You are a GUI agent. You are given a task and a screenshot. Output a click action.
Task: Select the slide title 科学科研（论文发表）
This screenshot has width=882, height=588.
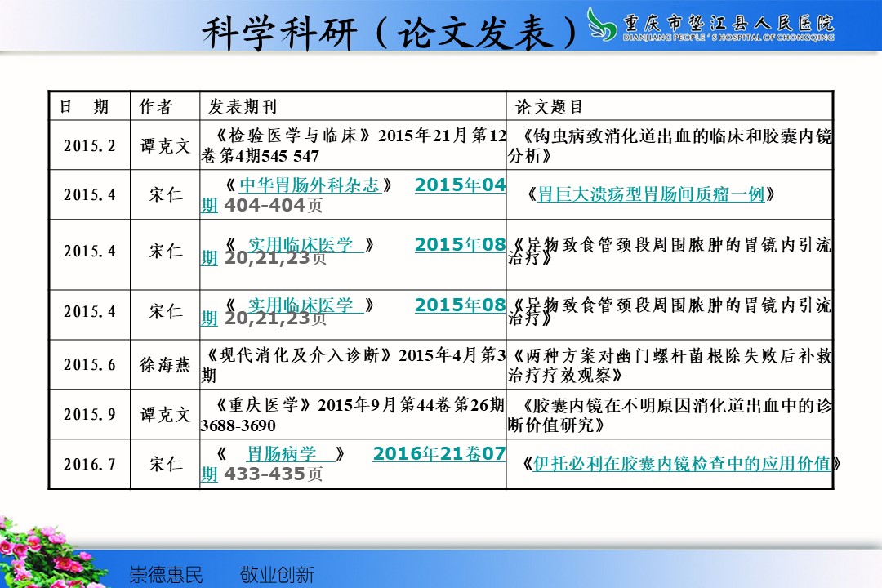click(x=390, y=32)
